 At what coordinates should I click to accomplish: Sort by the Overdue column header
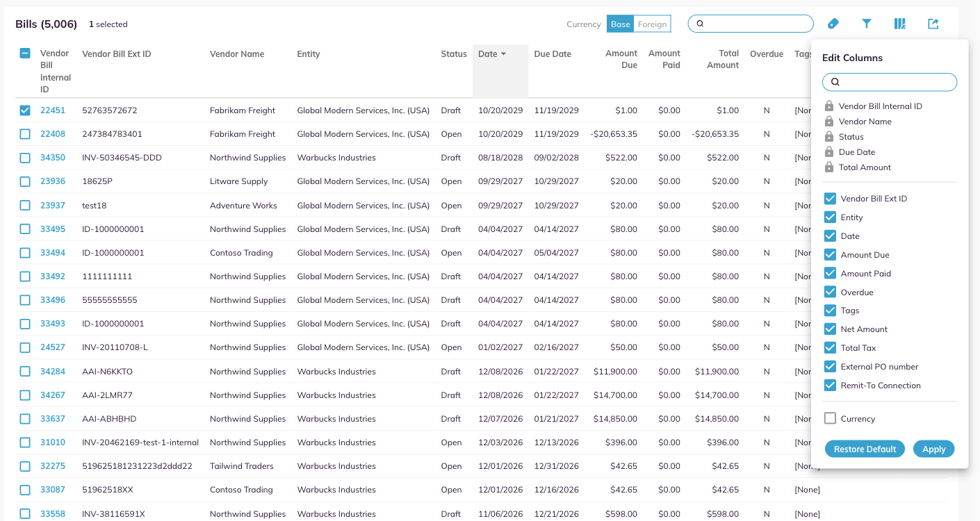coord(767,54)
